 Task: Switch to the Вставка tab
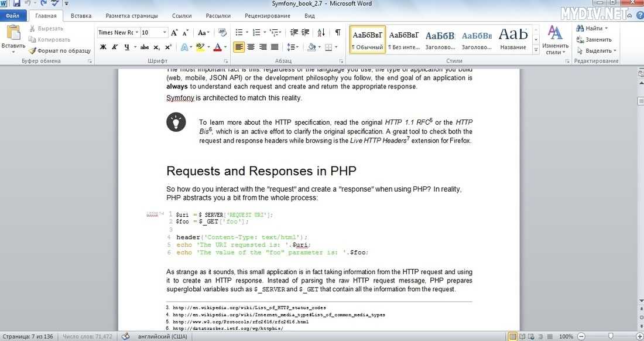click(81, 16)
